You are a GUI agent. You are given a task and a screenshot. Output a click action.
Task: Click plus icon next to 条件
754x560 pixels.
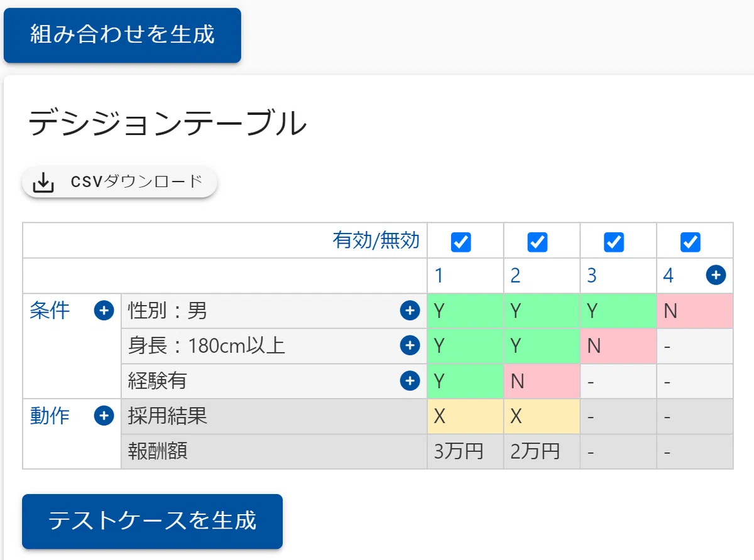(104, 311)
